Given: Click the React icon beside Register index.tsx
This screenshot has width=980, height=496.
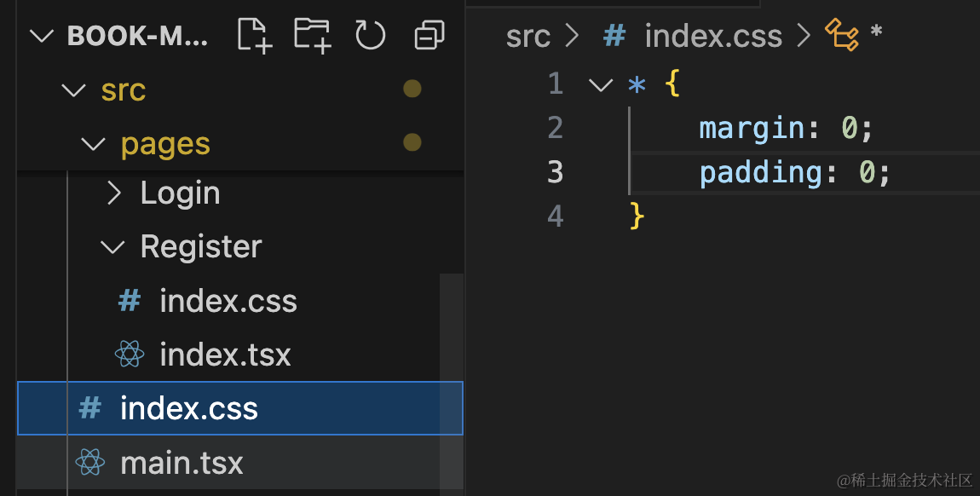Looking at the screenshot, I should (x=130, y=355).
